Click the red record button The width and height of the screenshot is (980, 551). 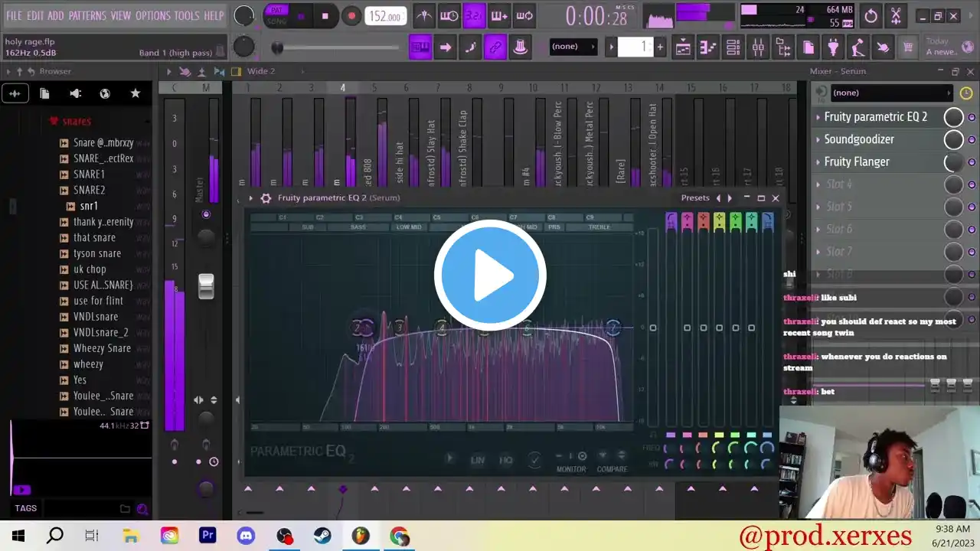click(351, 15)
